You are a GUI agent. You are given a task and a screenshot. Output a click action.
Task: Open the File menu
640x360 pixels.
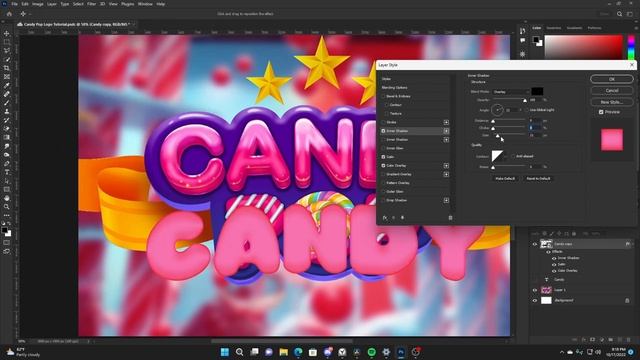pyautogui.click(x=14, y=4)
